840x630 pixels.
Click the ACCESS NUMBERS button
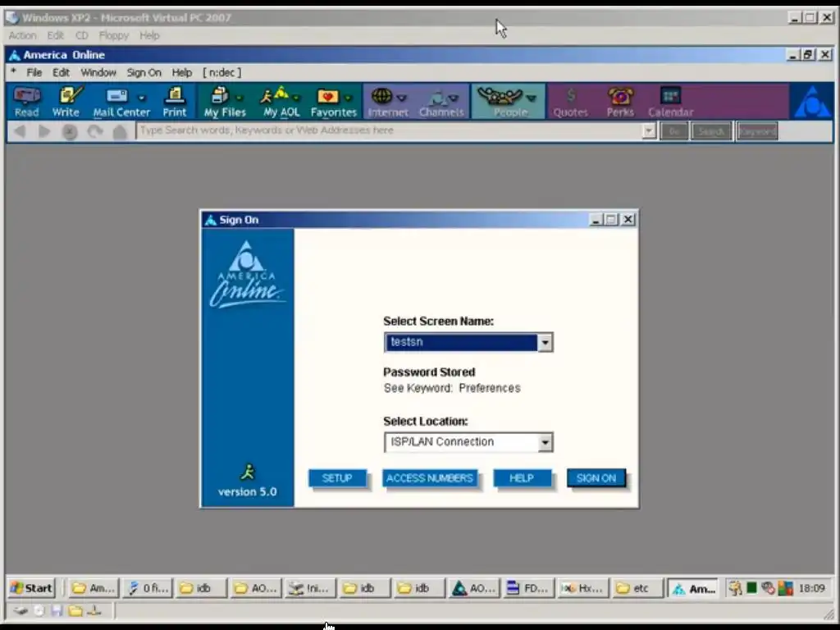(x=430, y=478)
